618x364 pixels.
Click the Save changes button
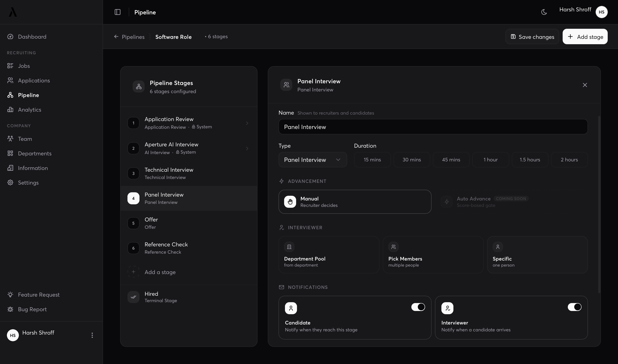pos(532,36)
